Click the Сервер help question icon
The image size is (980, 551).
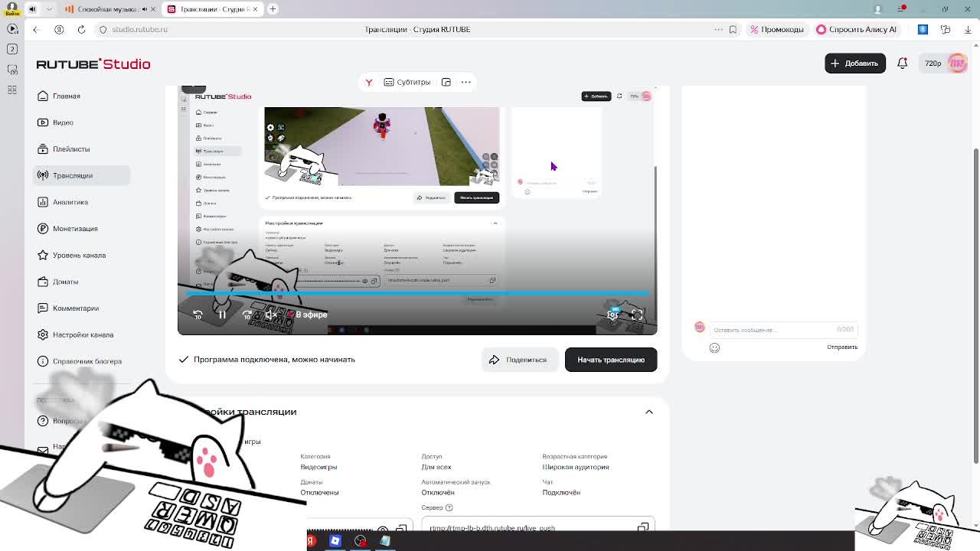click(449, 507)
